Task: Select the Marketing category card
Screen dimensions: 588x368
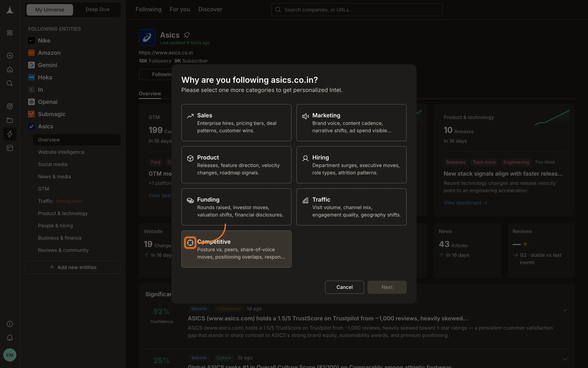Action: (x=351, y=123)
